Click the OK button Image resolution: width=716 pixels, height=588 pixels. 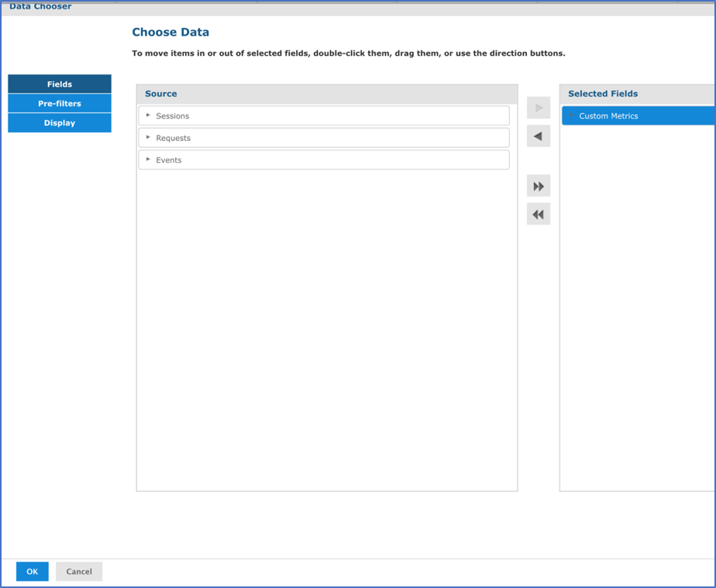click(32, 571)
